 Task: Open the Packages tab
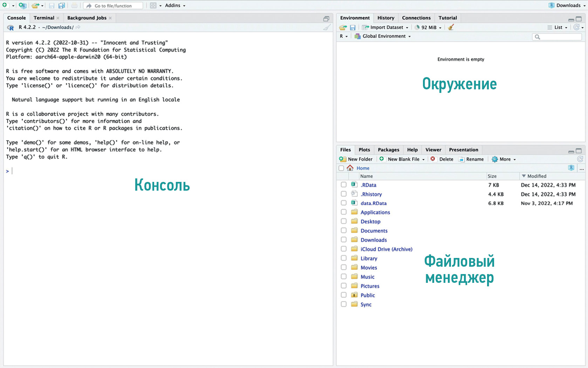[x=388, y=150]
